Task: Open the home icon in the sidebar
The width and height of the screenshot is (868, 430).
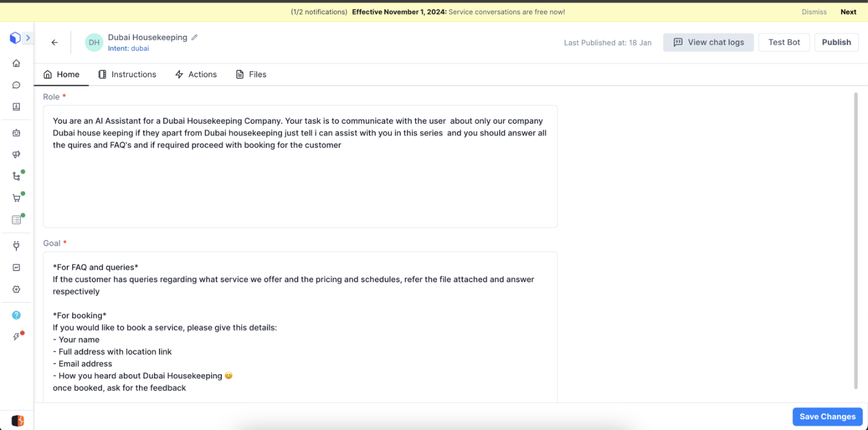Action: (x=16, y=63)
